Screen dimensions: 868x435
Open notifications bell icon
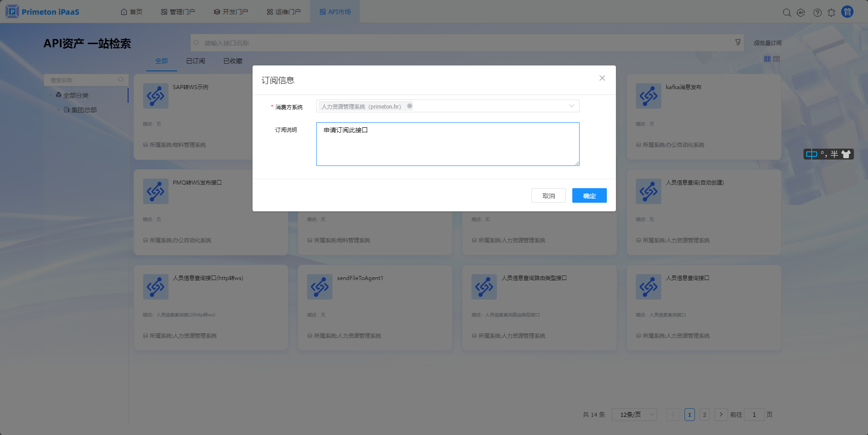tap(831, 13)
